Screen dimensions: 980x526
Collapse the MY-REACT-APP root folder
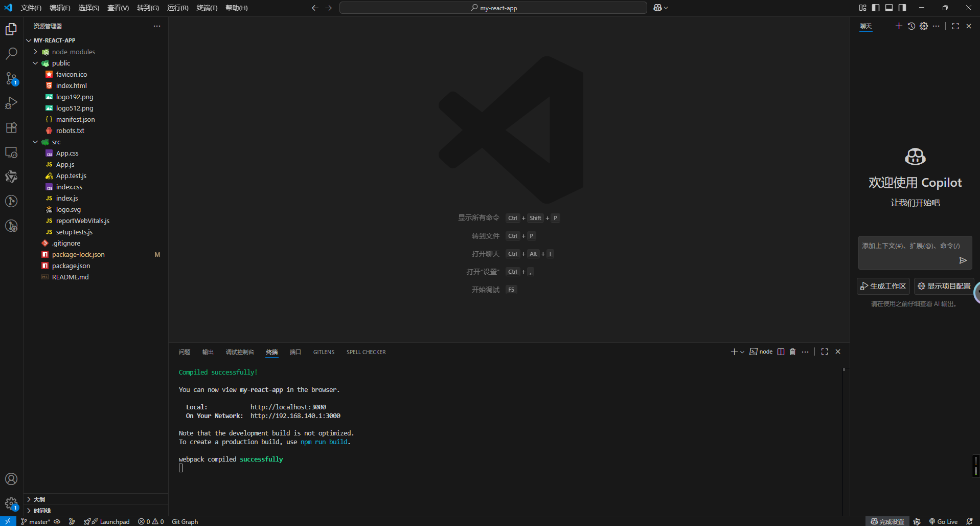[29, 40]
